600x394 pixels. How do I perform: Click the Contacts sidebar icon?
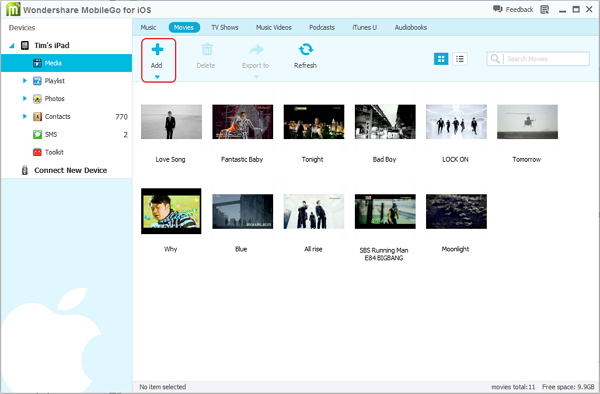[37, 117]
